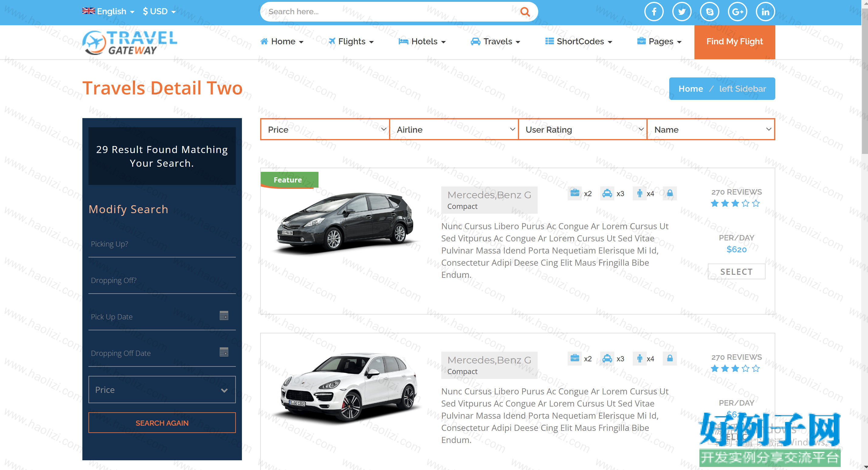The height and width of the screenshot is (470, 868).
Task: Click the lock icon on first car listing
Action: (x=670, y=193)
